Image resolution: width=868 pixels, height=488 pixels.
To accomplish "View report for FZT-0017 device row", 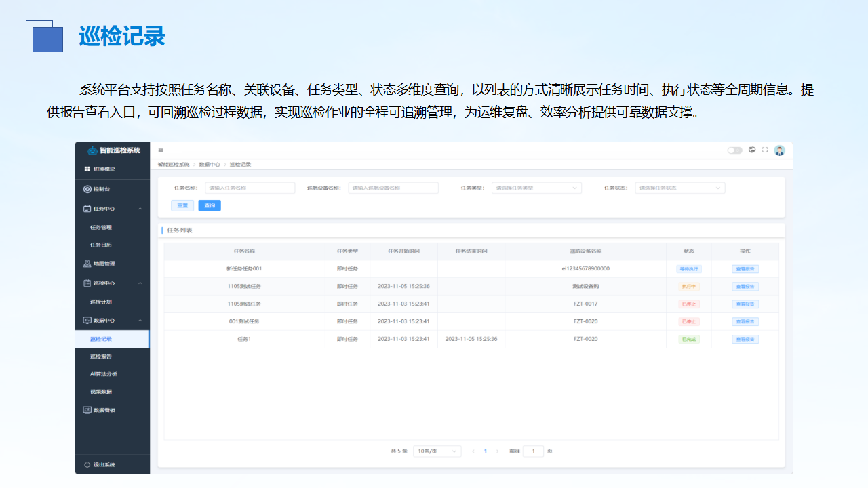I will (x=745, y=304).
